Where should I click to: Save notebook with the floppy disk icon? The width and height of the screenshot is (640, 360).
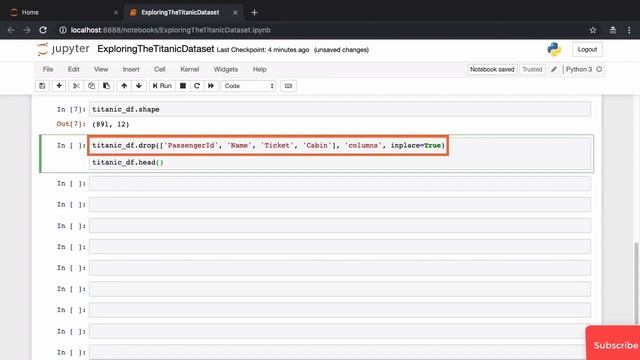pyautogui.click(x=42, y=86)
